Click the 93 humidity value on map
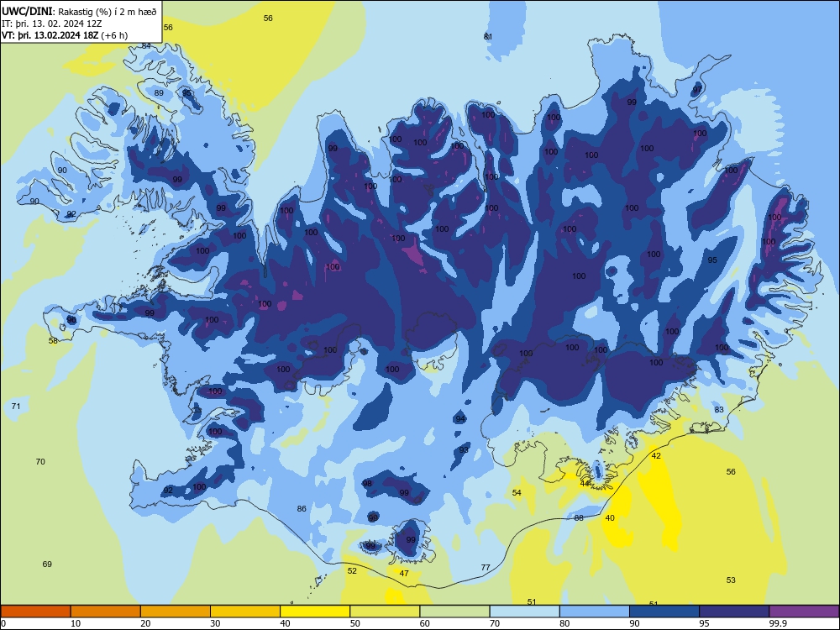This screenshot has height=630, width=840. 464,449
